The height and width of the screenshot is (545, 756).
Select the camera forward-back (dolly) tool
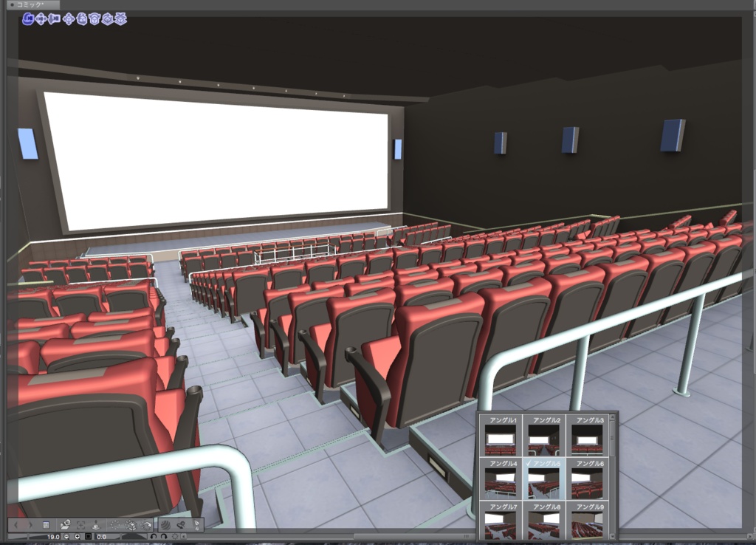coord(54,20)
